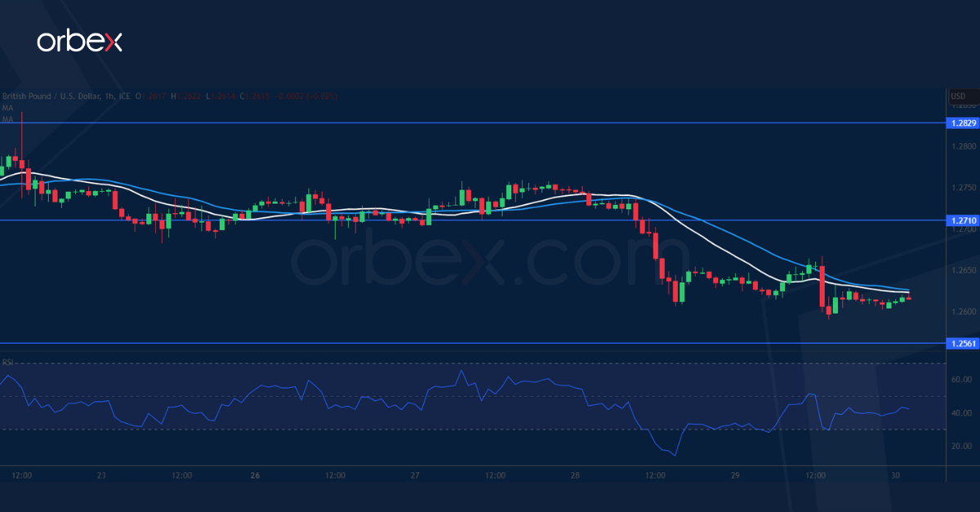980x512 pixels.
Task: Toggle visibility of the first MA overlay
Action: 8,108
